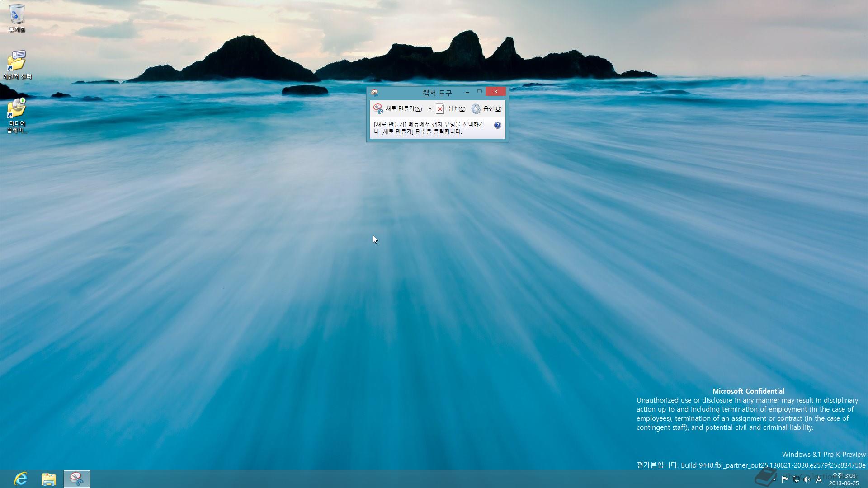
Task: Open File Explorer from the taskbar
Action: point(49,479)
